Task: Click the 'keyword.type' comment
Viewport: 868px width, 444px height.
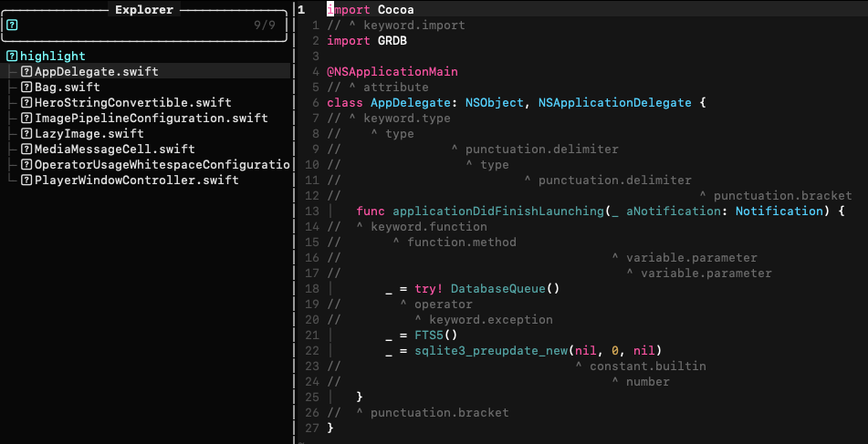Action: pos(407,119)
